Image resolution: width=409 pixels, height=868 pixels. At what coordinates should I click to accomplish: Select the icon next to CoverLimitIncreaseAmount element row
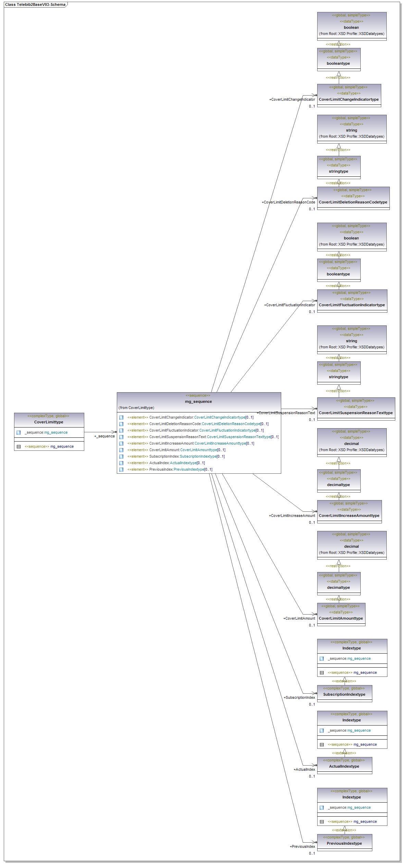pos(121,444)
